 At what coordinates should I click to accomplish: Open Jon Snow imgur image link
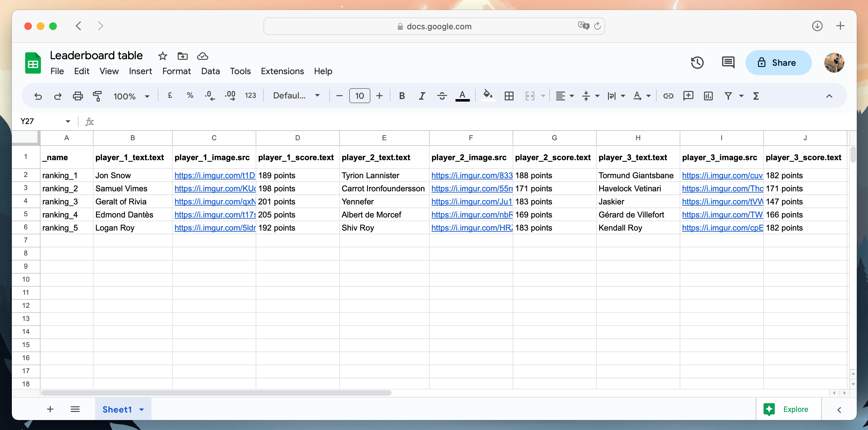point(215,175)
